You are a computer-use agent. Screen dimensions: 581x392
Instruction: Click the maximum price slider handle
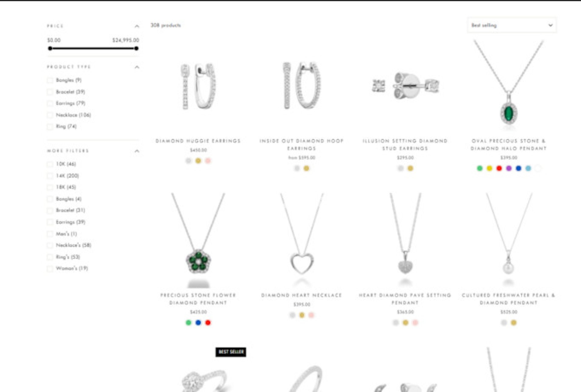coord(136,48)
